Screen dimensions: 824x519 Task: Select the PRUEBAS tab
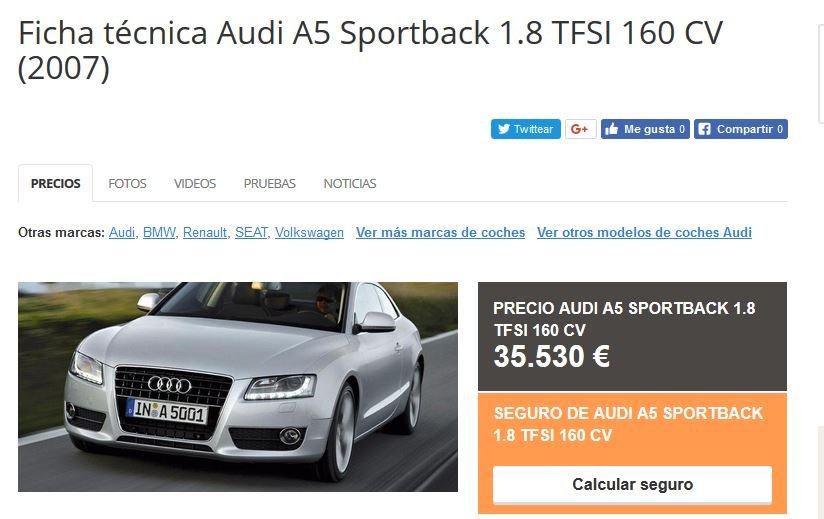(x=270, y=183)
